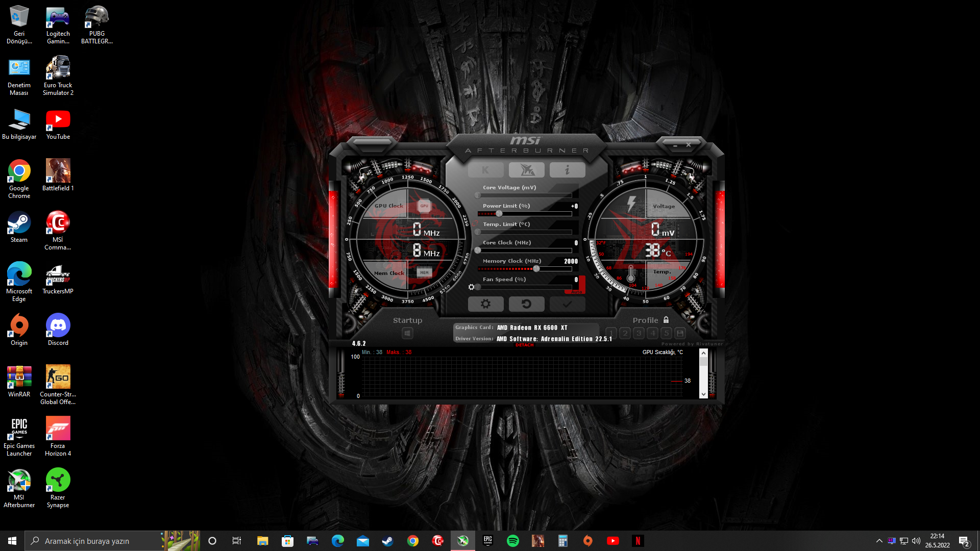Click the Core Clock value field
980x551 pixels.
(576, 243)
